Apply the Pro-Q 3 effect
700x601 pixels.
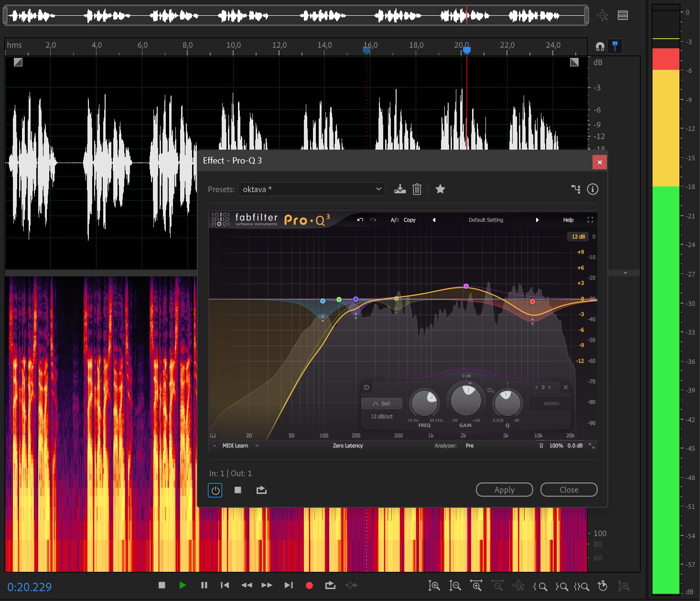pyautogui.click(x=504, y=490)
